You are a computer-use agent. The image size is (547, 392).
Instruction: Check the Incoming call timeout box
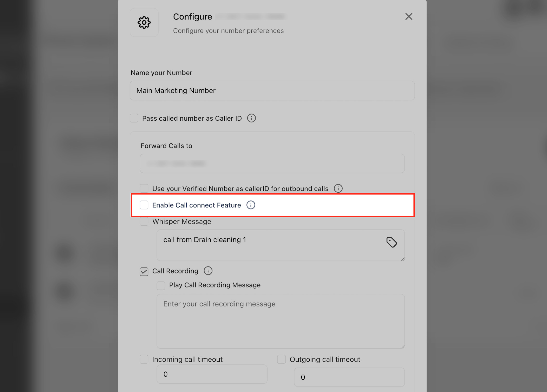[x=144, y=359]
